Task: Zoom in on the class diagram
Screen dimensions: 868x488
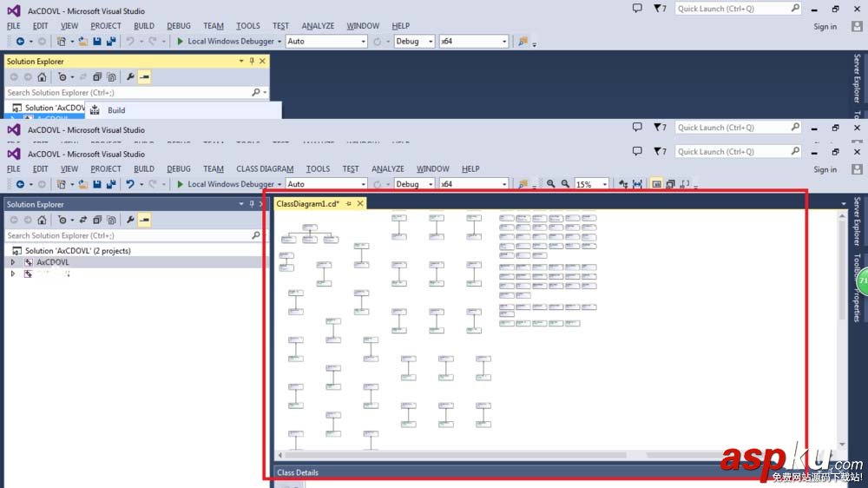Action: [x=551, y=184]
